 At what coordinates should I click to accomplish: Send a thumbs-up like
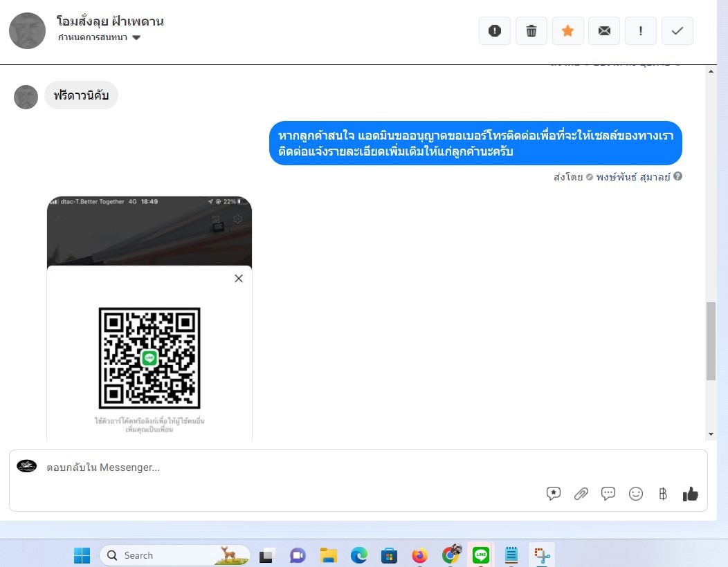tap(691, 494)
